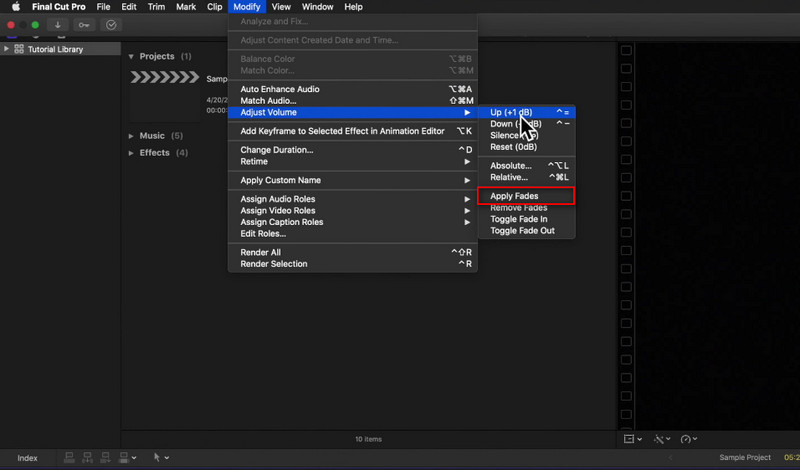The width and height of the screenshot is (800, 470).
Task: Open the Apple menu
Action: coord(16,7)
